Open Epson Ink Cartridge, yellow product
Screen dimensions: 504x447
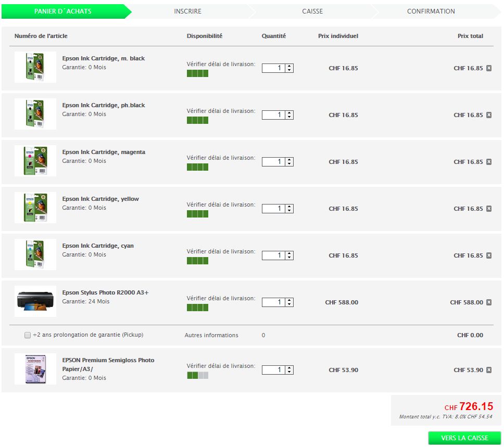click(x=100, y=199)
